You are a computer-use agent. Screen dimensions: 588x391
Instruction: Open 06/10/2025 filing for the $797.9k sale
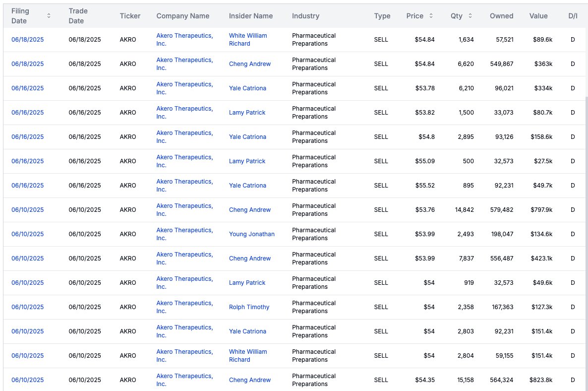click(x=27, y=210)
